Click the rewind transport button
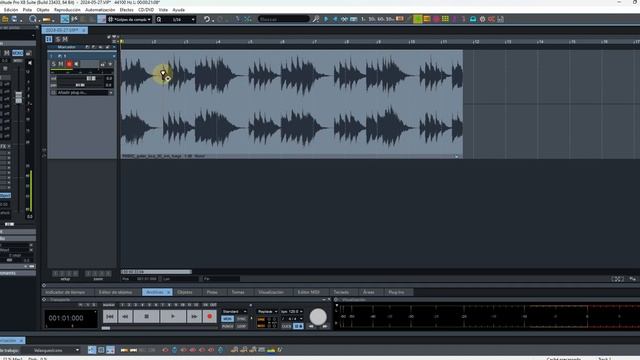This screenshot has width=640, height=360. pos(125,316)
